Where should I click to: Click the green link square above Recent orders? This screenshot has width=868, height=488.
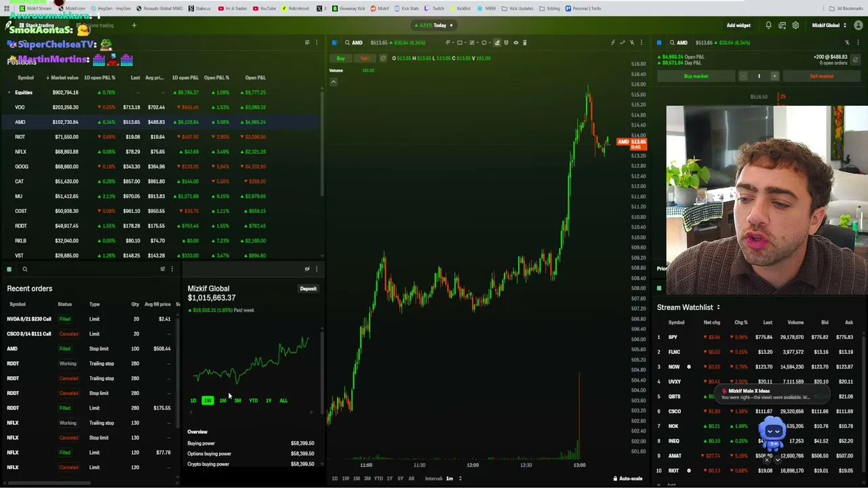click(9, 269)
